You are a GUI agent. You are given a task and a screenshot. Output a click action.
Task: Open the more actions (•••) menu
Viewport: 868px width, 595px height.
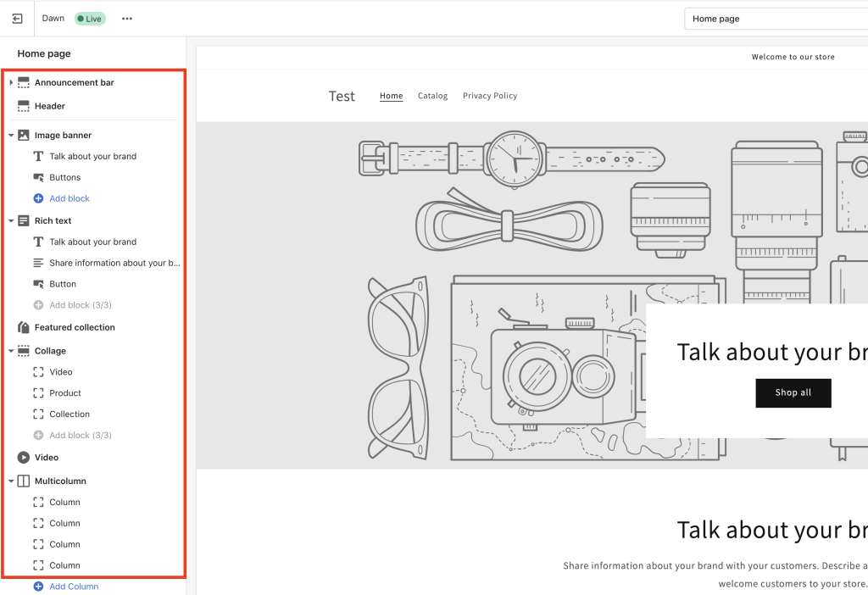(x=126, y=18)
